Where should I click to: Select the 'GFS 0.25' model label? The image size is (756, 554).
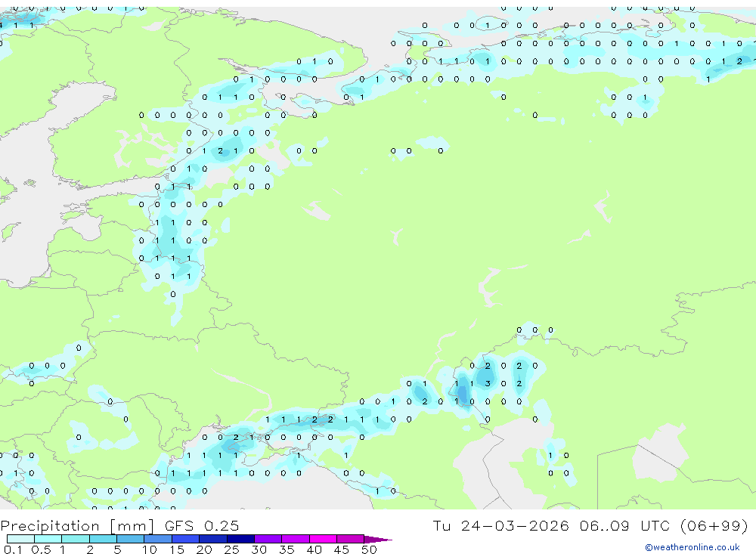click(202, 526)
